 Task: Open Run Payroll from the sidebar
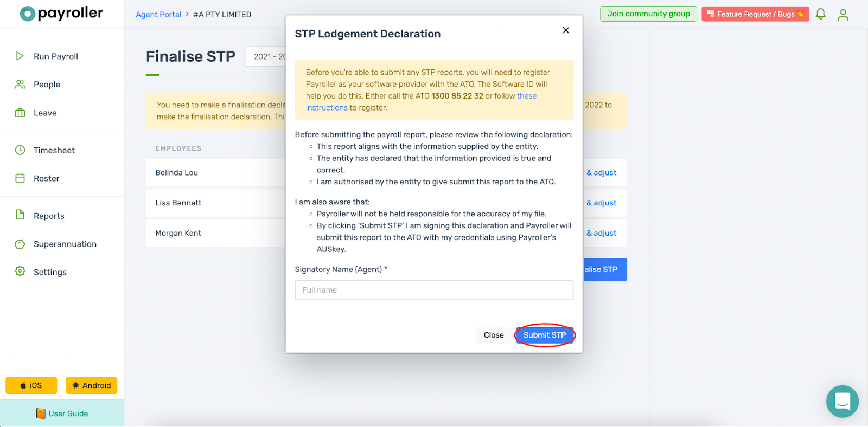pos(55,56)
